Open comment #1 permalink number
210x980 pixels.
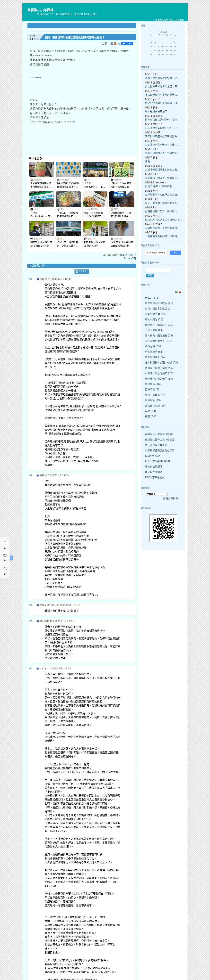point(31,279)
